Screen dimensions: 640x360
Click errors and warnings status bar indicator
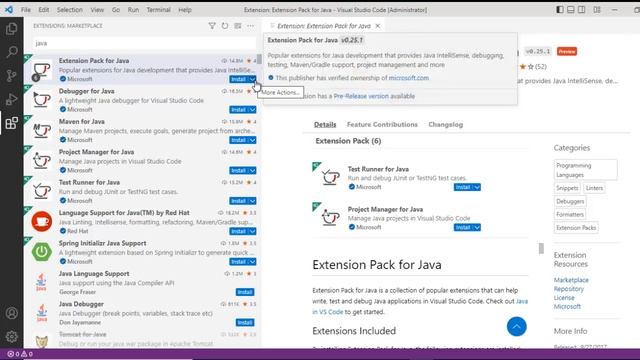tap(20, 354)
